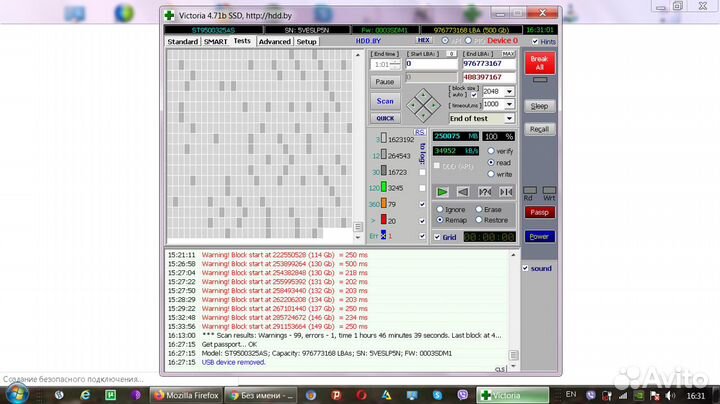Open Mozilla Firefox from the taskbar
The image size is (720, 404).
tap(183, 395)
